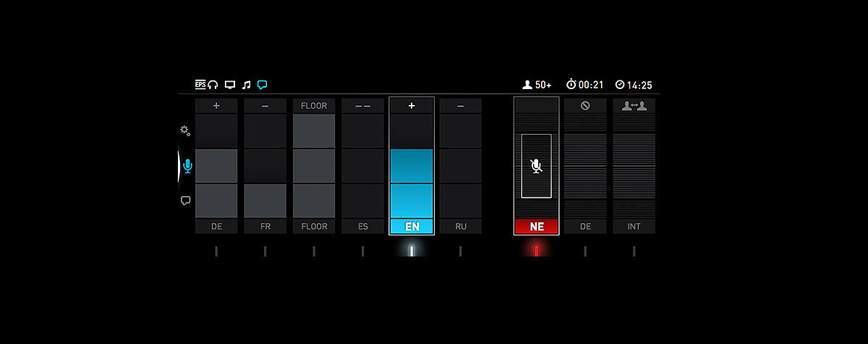The image size is (868, 344).
Task: Click the monitor icon in the top bar
Action: point(230,85)
